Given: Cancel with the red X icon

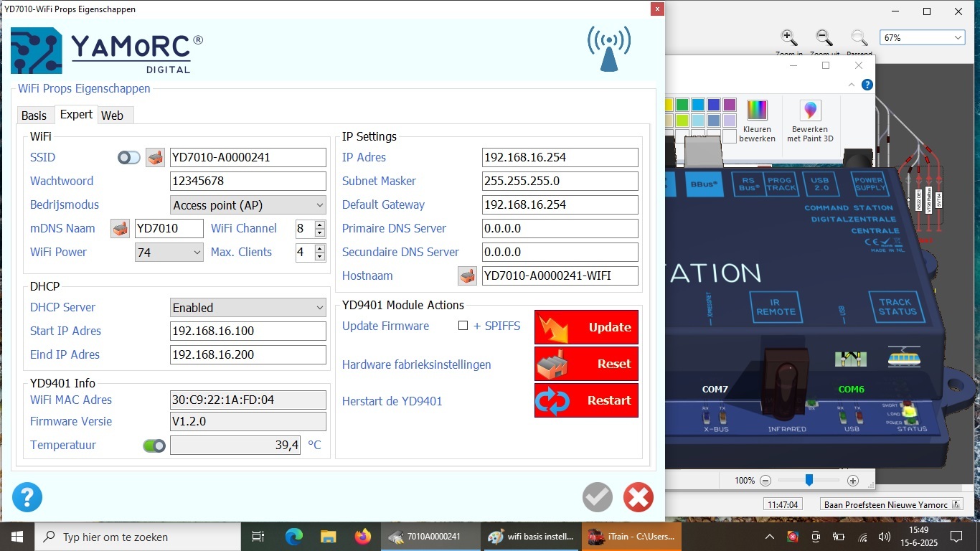Looking at the screenshot, I should [638, 496].
